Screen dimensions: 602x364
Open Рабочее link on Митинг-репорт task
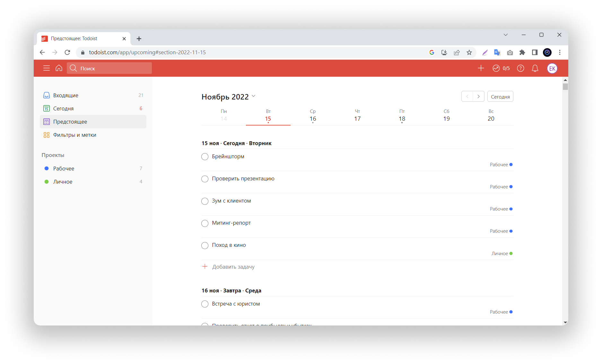click(x=501, y=231)
